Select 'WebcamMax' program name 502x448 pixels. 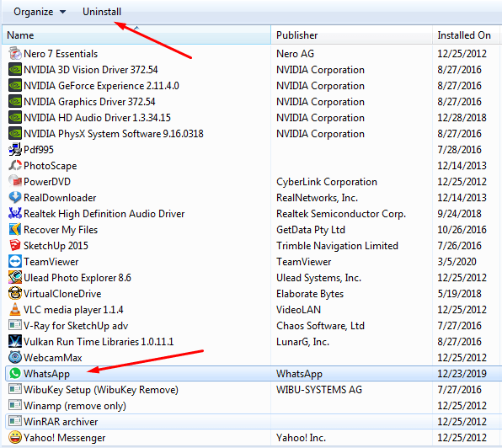[x=53, y=358]
